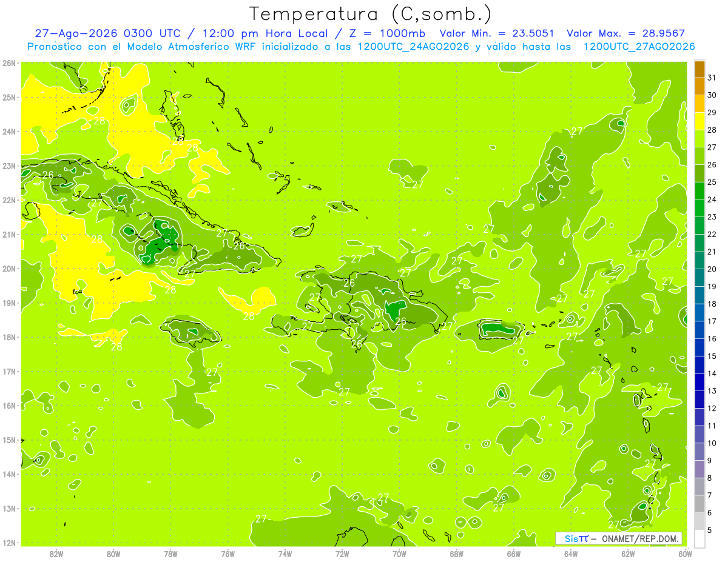Click latitude label "21N"
The width and height of the screenshot is (728, 562).
tap(9, 234)
